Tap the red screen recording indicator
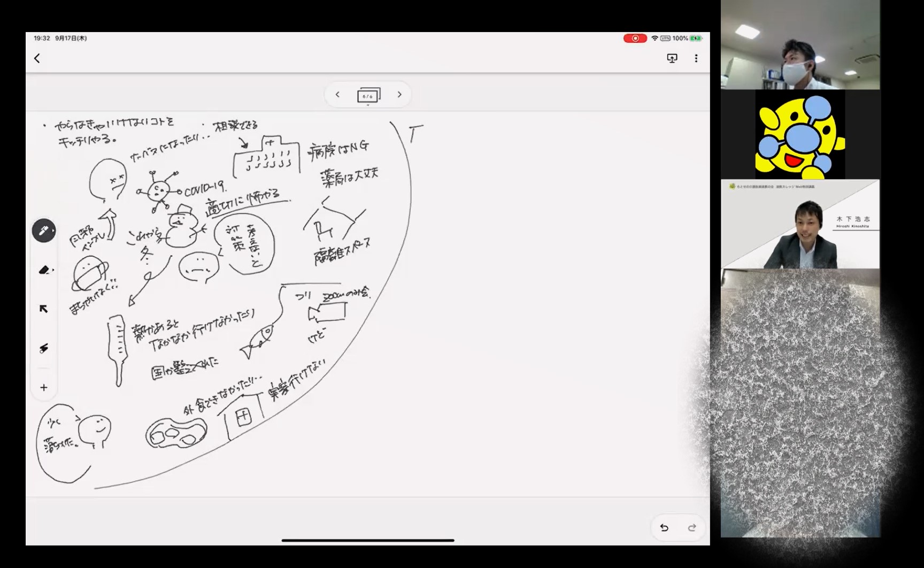 (x=635, y=39)
